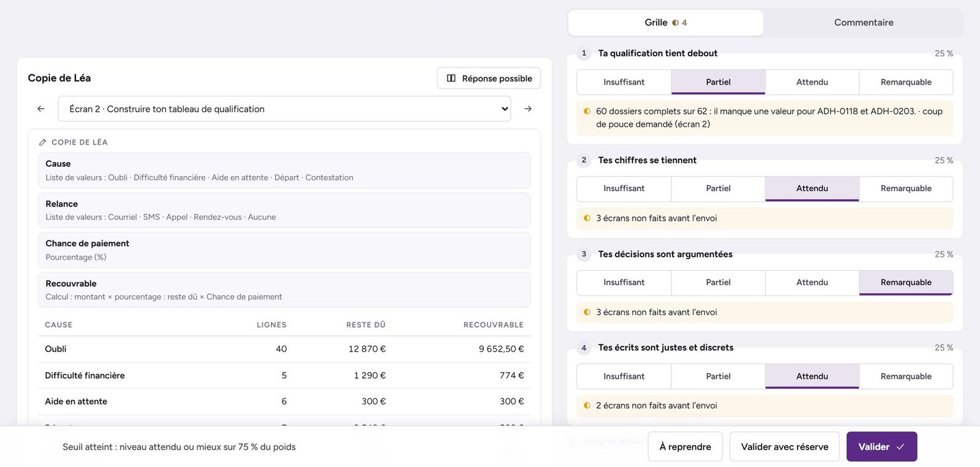Set 'Tes écrits sont justes et discrets' to Attendu
980x467 pixels.
click(812, 376)
